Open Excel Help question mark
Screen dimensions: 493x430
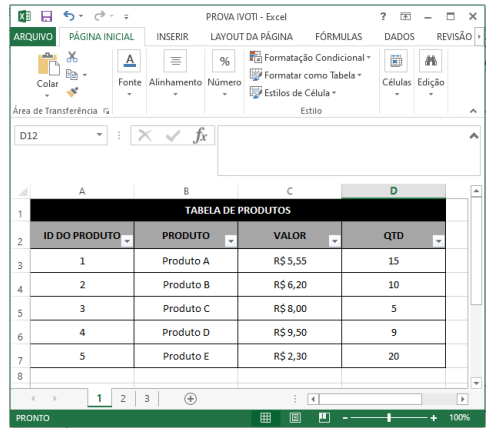click(x=383, y=16)
